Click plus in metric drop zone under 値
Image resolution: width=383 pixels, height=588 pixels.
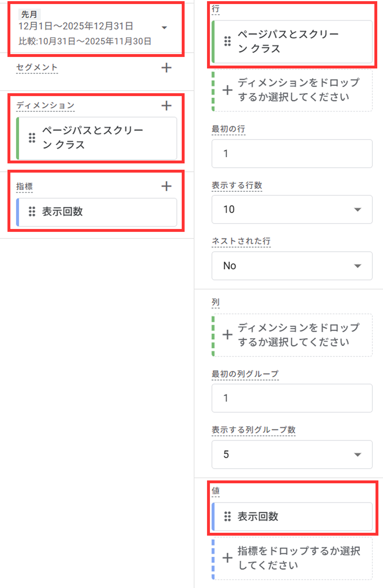coord(227,558)
